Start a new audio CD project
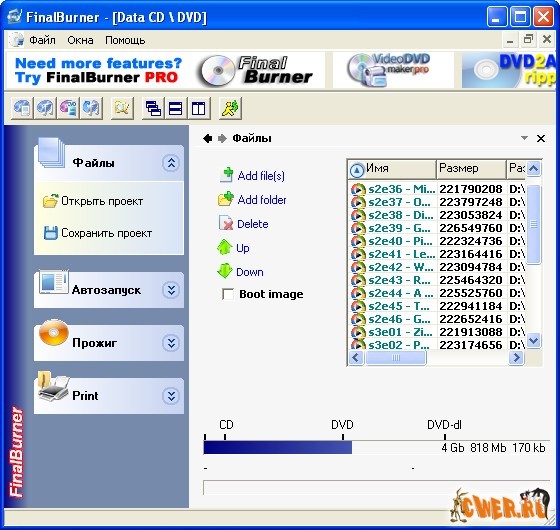 [x=45, y=108]
